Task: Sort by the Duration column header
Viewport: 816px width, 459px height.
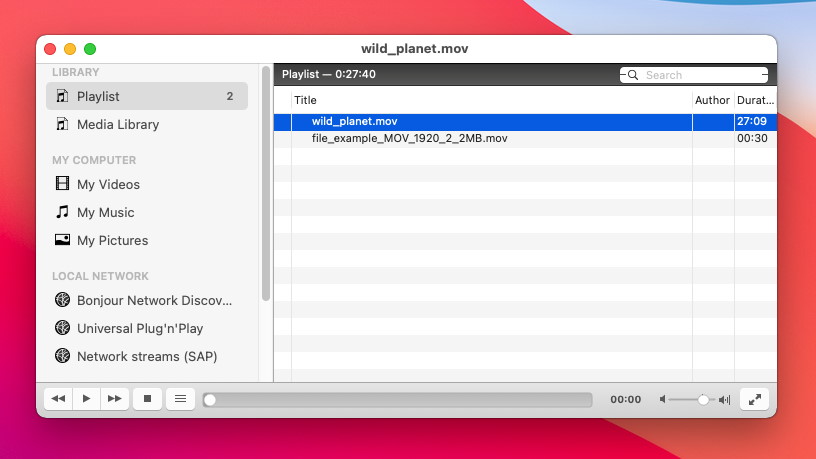Action: (x=755, y=100)
